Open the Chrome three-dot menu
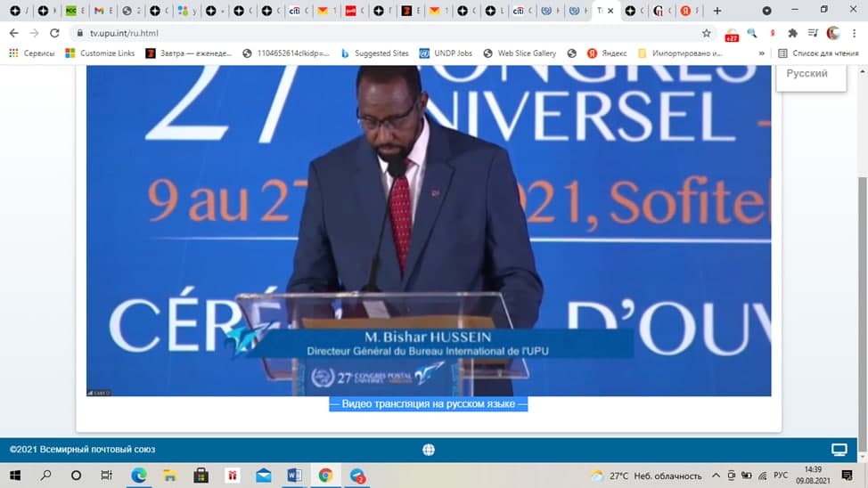 point(854,33)
